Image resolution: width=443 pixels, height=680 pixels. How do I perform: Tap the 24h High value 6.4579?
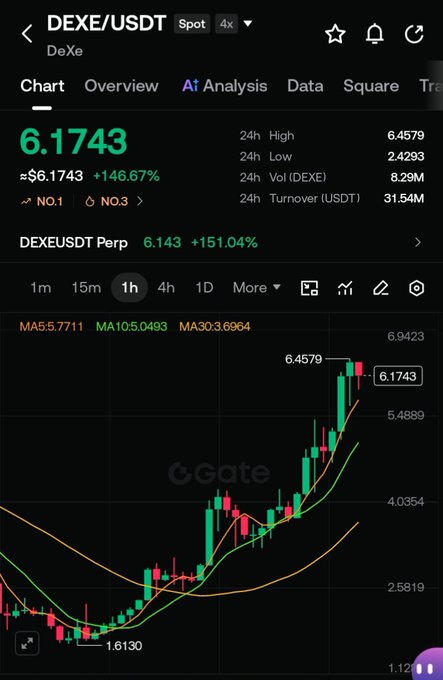[405, 135]
